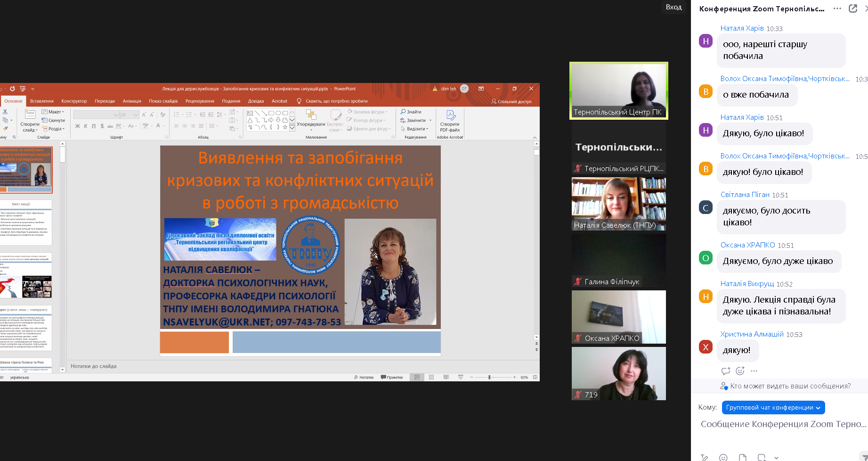The image size is (868, 461).
Task: Expand the shapes gallery more arrow
Action: click(x=292, y=127)
